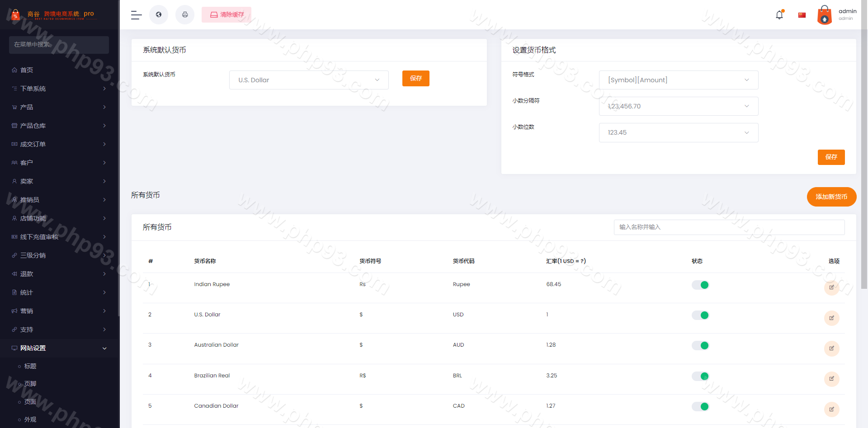Toggle Australian Dollar status off

click(700, 345)
